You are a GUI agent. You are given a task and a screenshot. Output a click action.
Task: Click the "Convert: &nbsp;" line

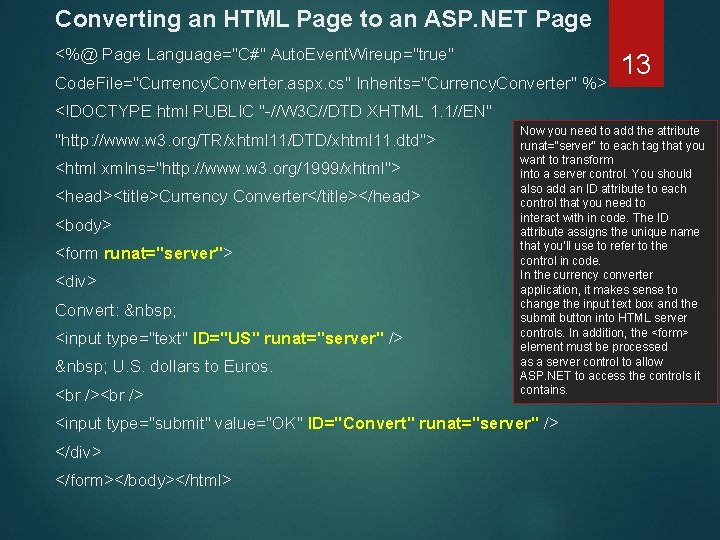pos(116,310)
